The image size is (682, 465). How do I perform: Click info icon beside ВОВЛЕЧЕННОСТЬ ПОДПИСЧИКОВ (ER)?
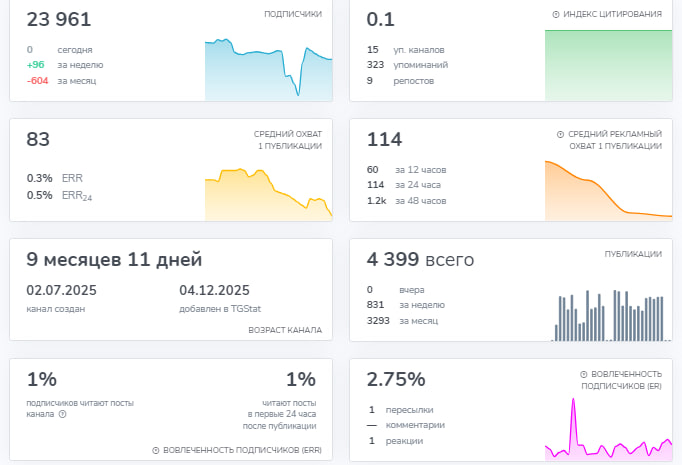coord(584,373)
